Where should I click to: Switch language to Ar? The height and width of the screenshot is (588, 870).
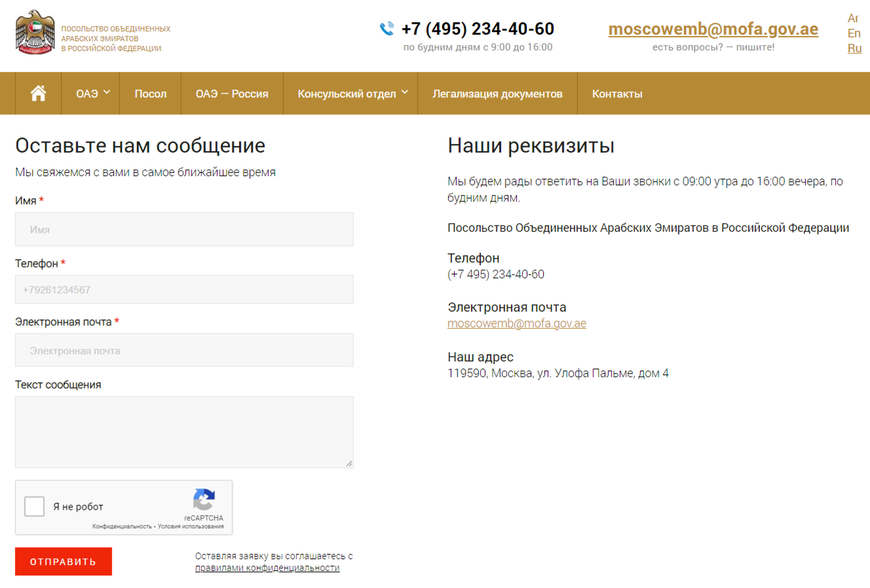coord(853,18)
